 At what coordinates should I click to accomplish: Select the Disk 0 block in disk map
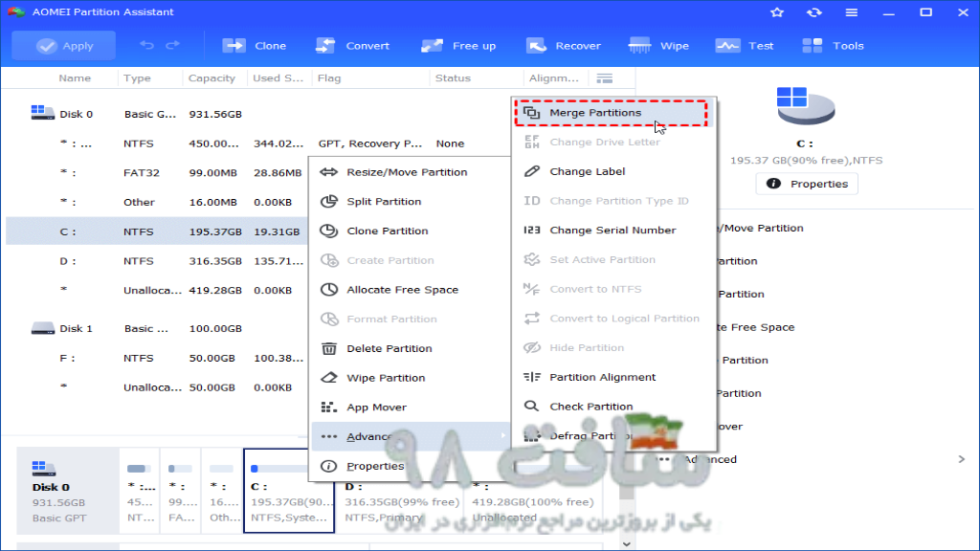pos(67,491)
